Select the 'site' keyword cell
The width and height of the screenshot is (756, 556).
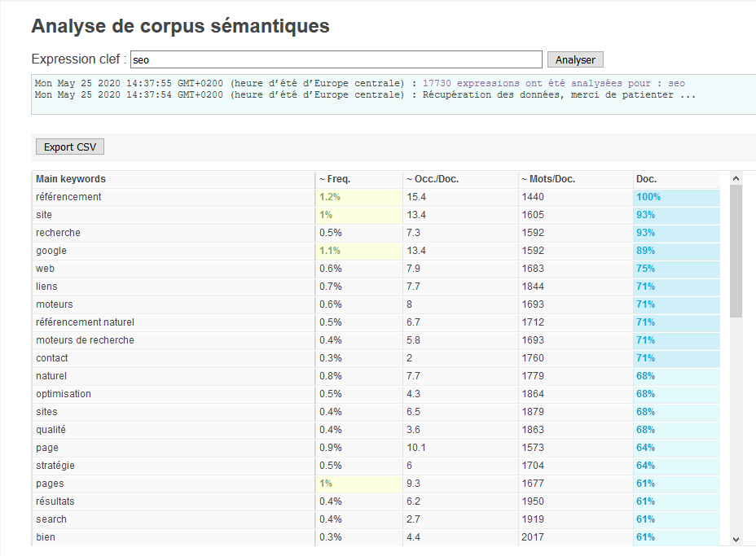(x=173, y=215)
